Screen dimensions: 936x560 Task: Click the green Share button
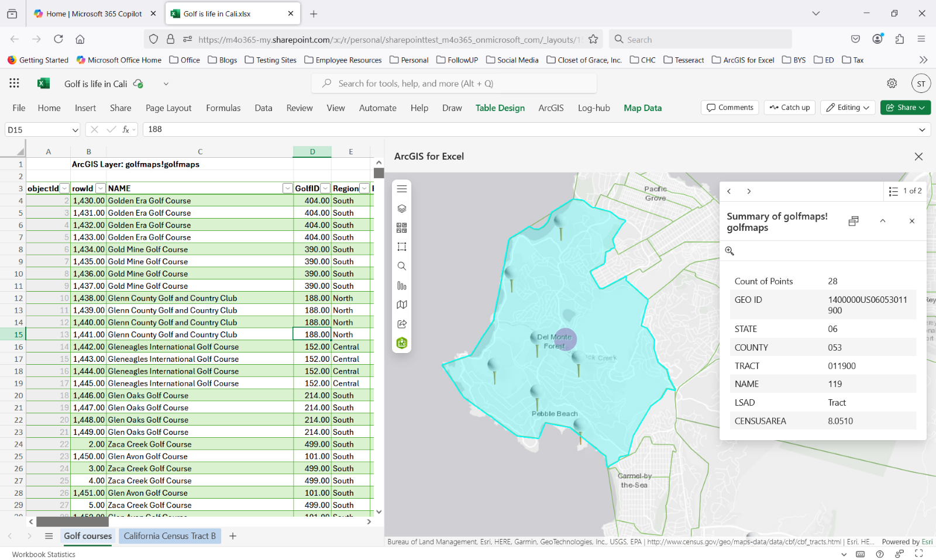905,108
